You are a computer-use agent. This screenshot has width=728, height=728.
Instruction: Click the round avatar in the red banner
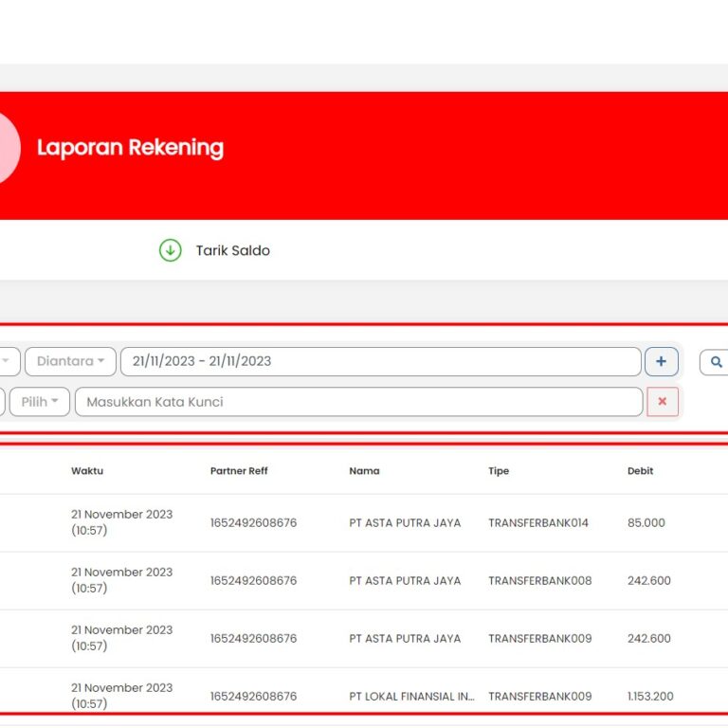[x=8, y=149]
